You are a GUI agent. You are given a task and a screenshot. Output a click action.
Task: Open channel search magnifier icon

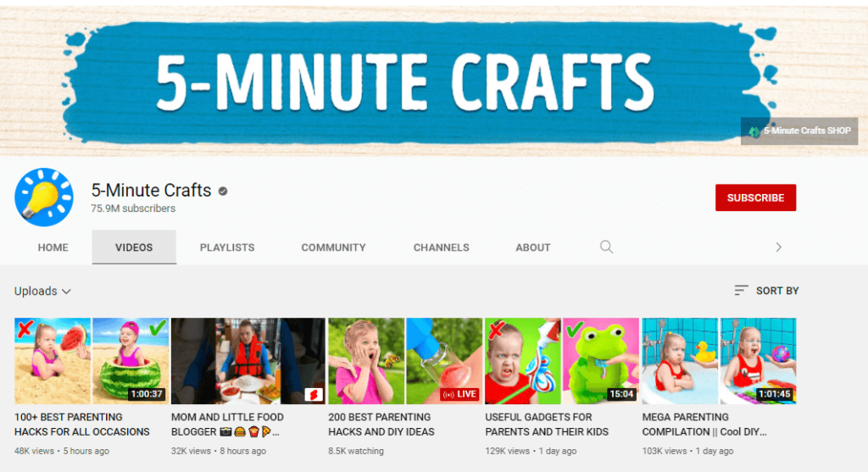pyautogui.click(x=607, y=247)
